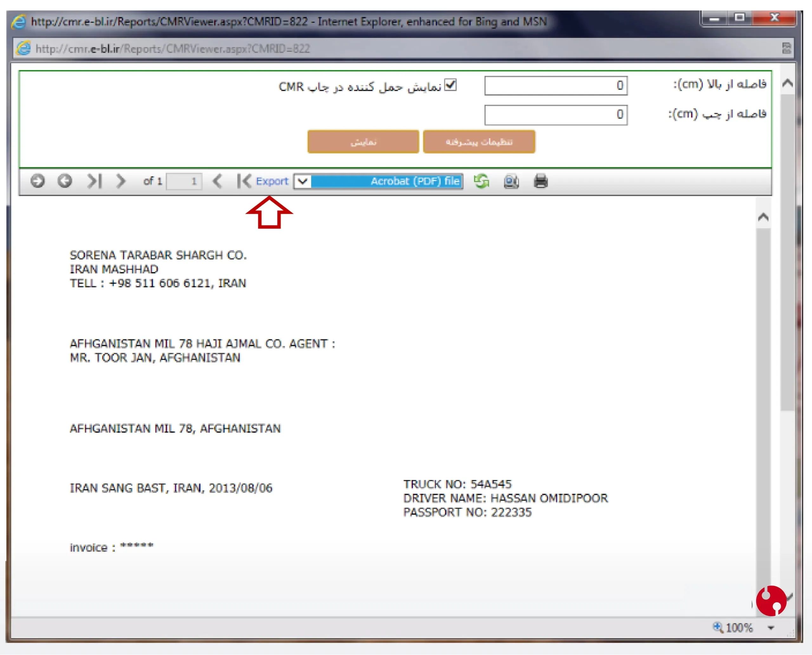Click text TELL : +98 511 606 6121, IRAN

click(158, 283)
